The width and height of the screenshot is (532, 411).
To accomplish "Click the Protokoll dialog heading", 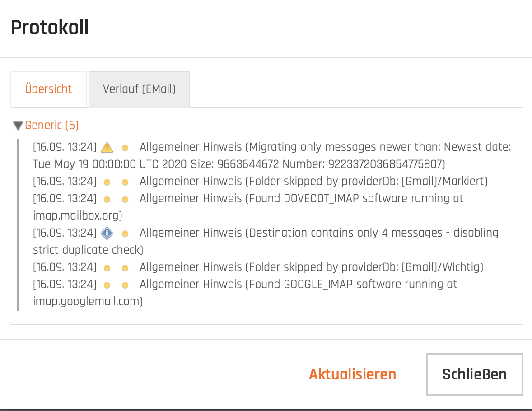I will pyautogui.click(x=50, y=28).
